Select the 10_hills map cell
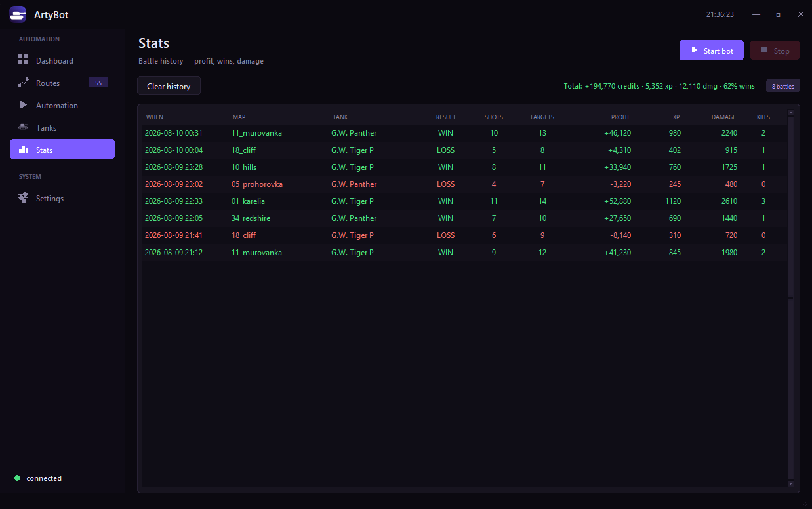Viewport: 812px width, 509px height. click(244, 167)
